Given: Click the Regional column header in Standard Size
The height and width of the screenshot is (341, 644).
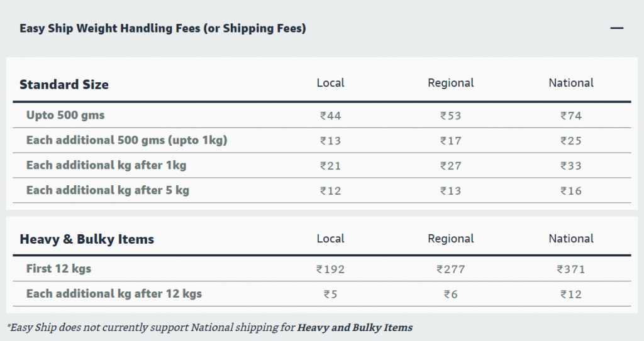Looking at the screenshot, I should (450, 83).
